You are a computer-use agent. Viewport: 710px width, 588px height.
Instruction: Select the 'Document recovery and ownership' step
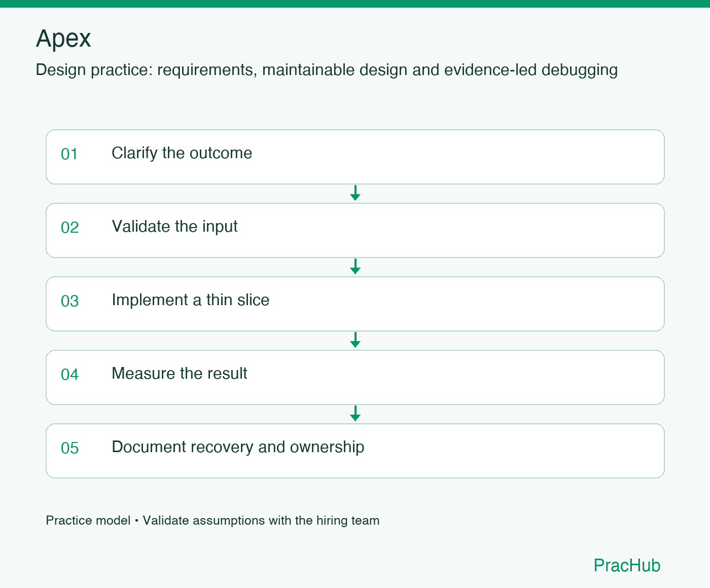355,451
